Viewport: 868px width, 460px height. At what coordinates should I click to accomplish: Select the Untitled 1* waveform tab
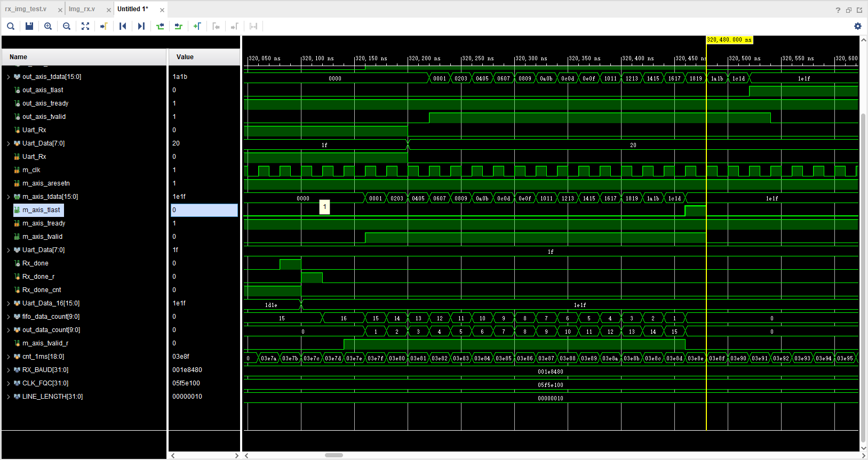[x=133, y=9]
